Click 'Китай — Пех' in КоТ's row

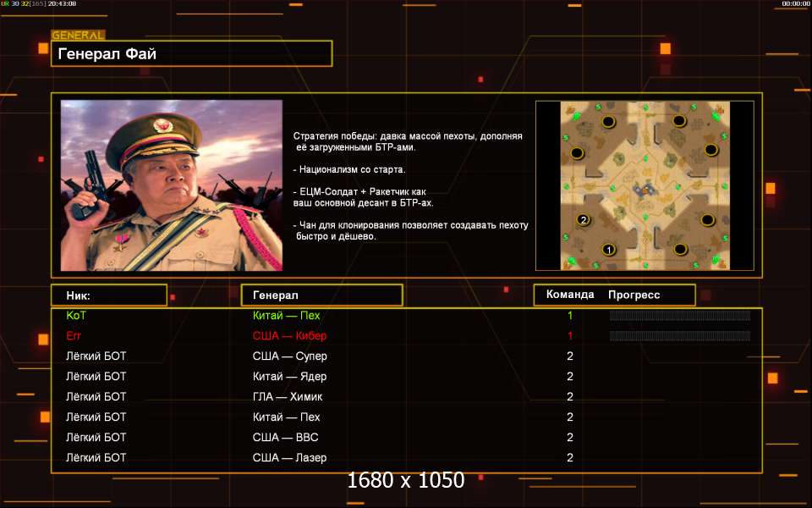click(287, 315)
